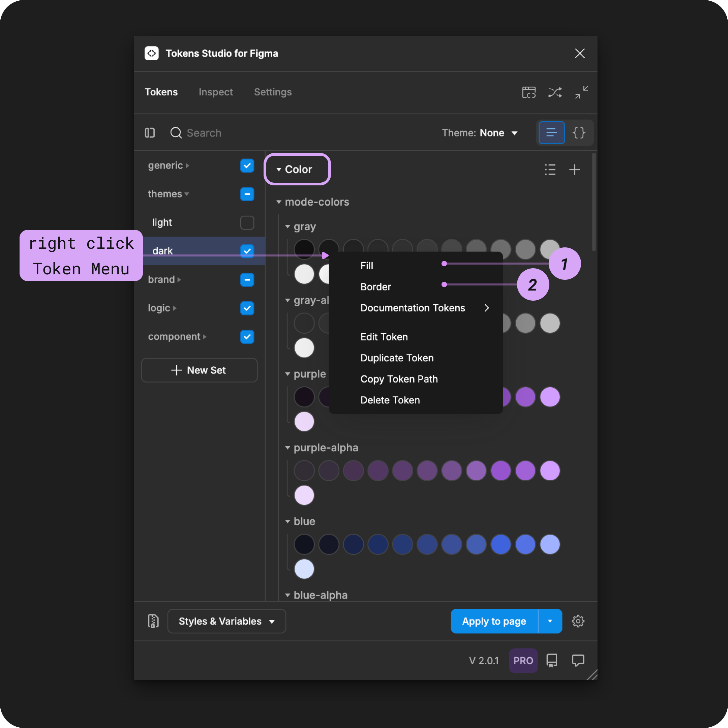Choose Border from the context menu
Screen dimensions: 728x728
click(416, 287)
